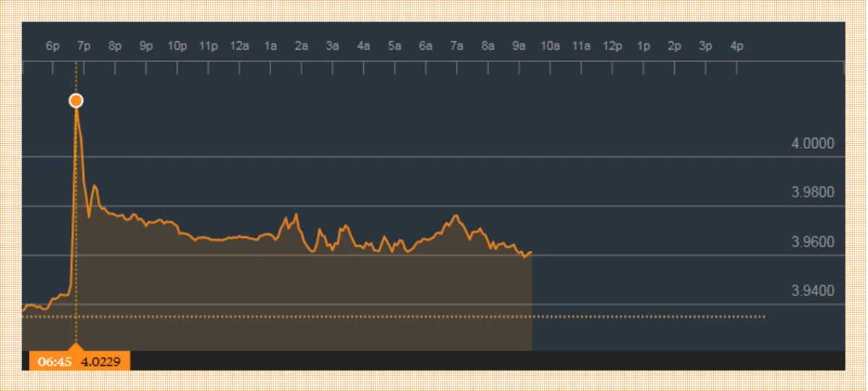The height and width of the screenshot is (391, 868).
Task: Click the white-ringed peak data point marker
Action: [76, 100]
